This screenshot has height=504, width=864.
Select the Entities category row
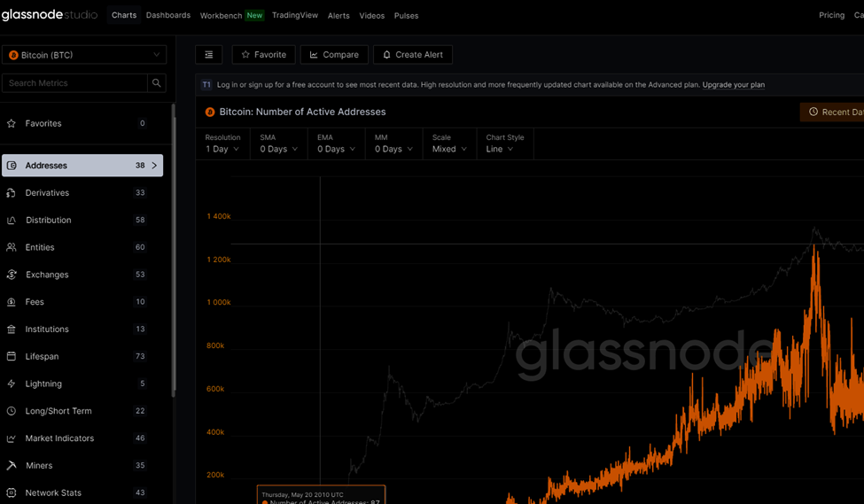82,247
